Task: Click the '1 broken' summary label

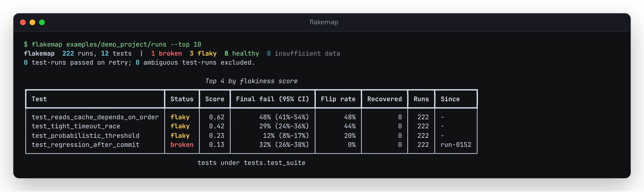Action: [166, 54]
